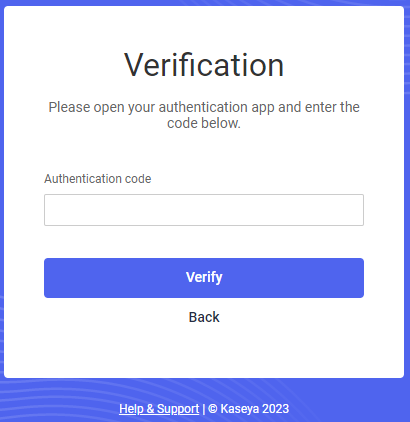The height and width of the screenshot is (422, 410).
Task: Select the underlined Help & Support footer link
Action: [x=159, y=409]
